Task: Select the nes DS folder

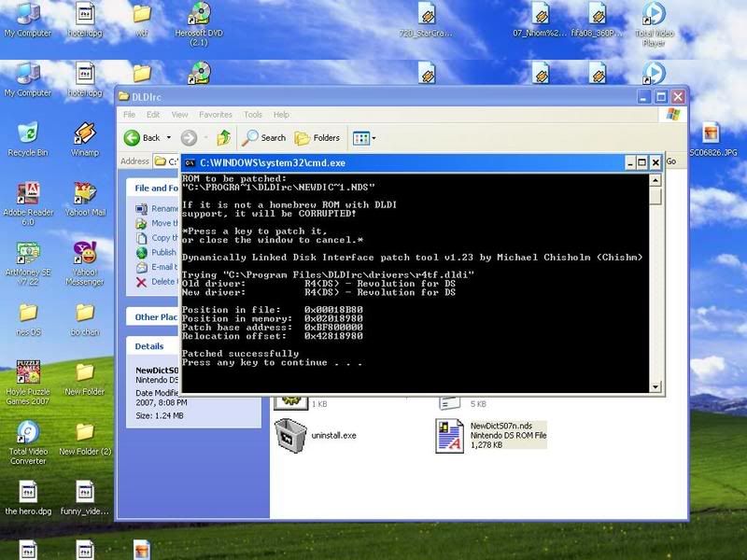Action: click(x=28, y=319)
